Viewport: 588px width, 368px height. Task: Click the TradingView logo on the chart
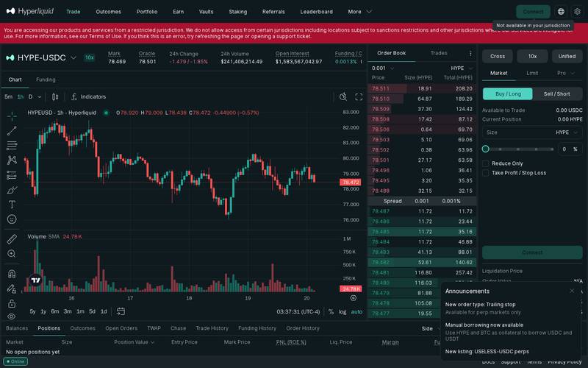point(35,280)
